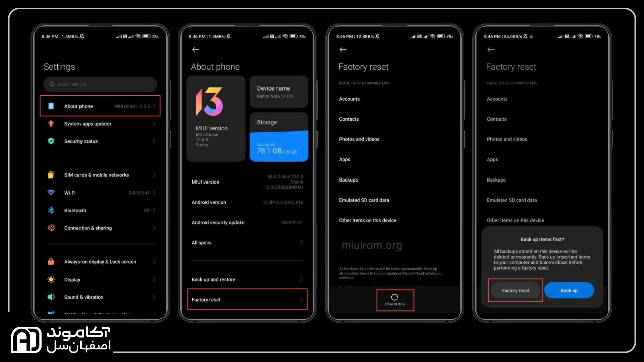Open Factory reset chevron on About phone
This screenshot has height=362, width=644.
(x=301, y=300)
